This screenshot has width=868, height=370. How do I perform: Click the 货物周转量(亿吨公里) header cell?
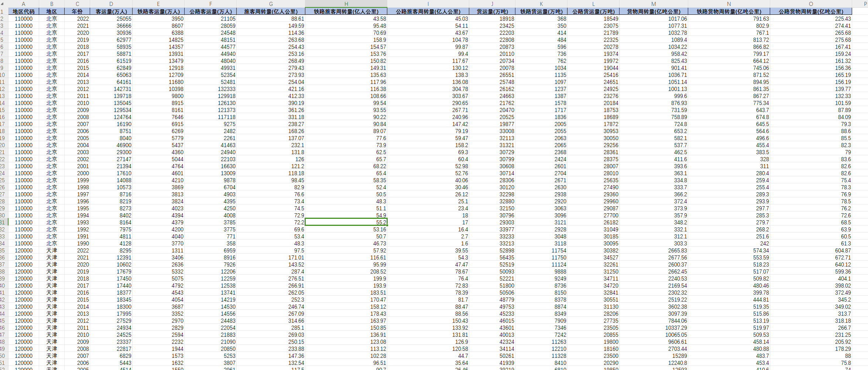point(653,11)
